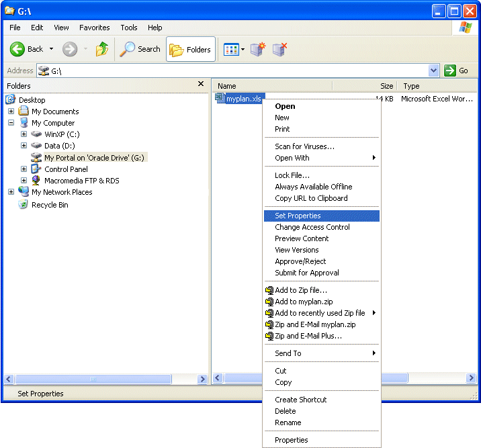Screen dimensions: 481x448
Task: Click the Map Network Drive icon
Action: pos(258,50)
